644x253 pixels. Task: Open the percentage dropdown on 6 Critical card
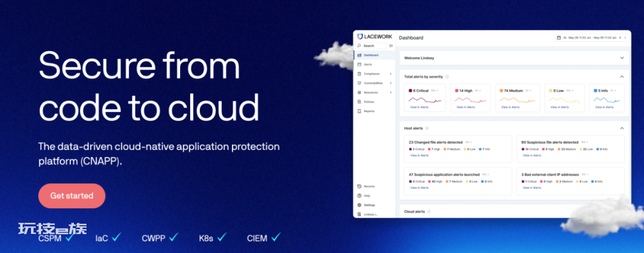(x=435, y=90)
